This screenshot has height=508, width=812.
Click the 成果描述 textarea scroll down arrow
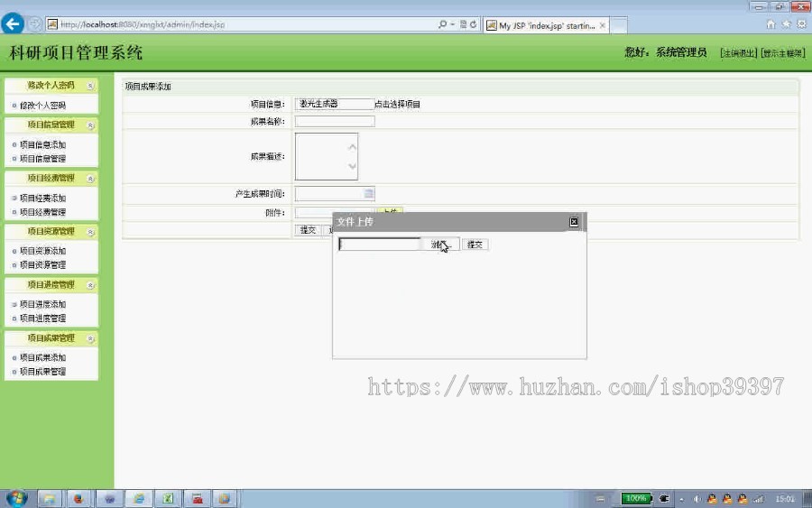pos(352,166)
